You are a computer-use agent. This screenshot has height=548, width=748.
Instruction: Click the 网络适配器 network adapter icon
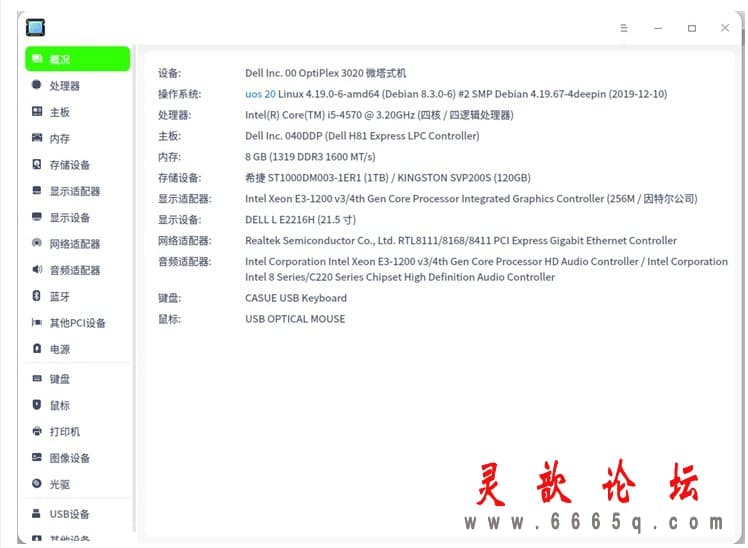click(37, 243)
